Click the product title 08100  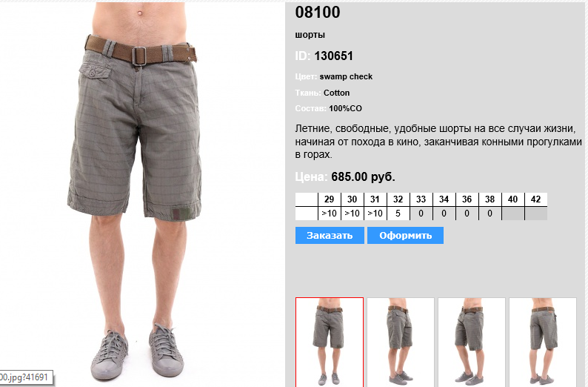(x=317, y=12)
